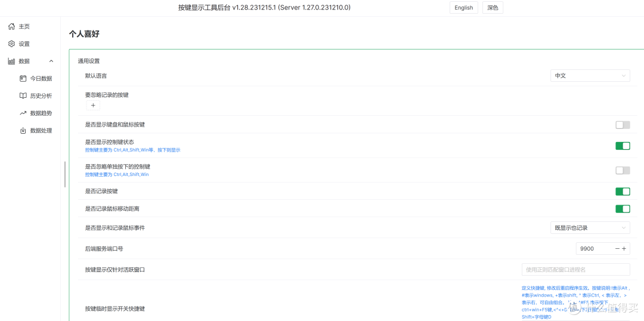Viewport: 644px width, 321px height.
Task: Collapse the 数据 menu with its chevron
Action: [x=51, y=61]
